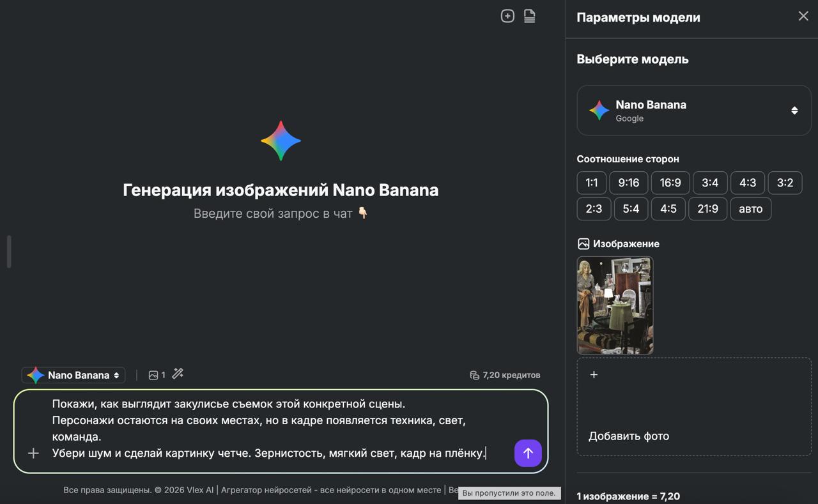Click the plus icon inside the message field

click(x=33, y=453)
